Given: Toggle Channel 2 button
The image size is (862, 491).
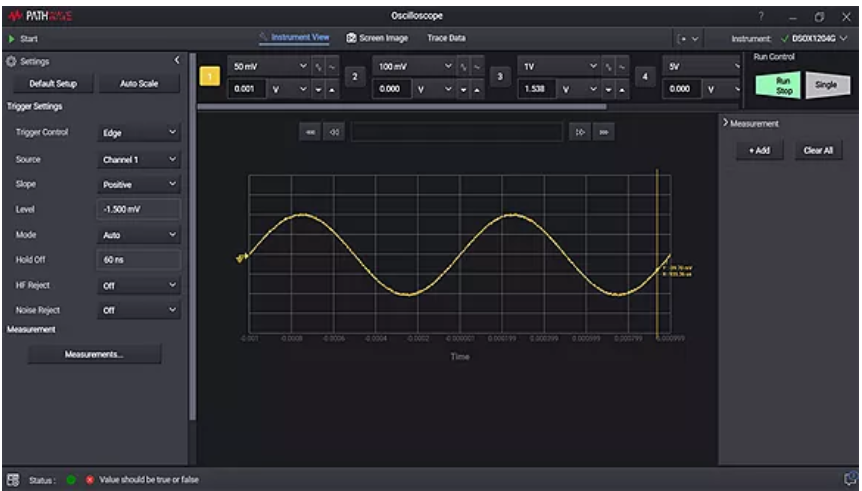Looking at the screenshot, I should coord(354,77).
